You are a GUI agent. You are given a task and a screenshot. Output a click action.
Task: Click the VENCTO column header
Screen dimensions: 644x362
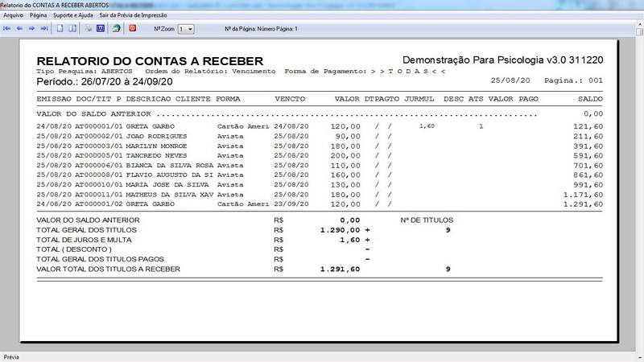tap(290, 99)
